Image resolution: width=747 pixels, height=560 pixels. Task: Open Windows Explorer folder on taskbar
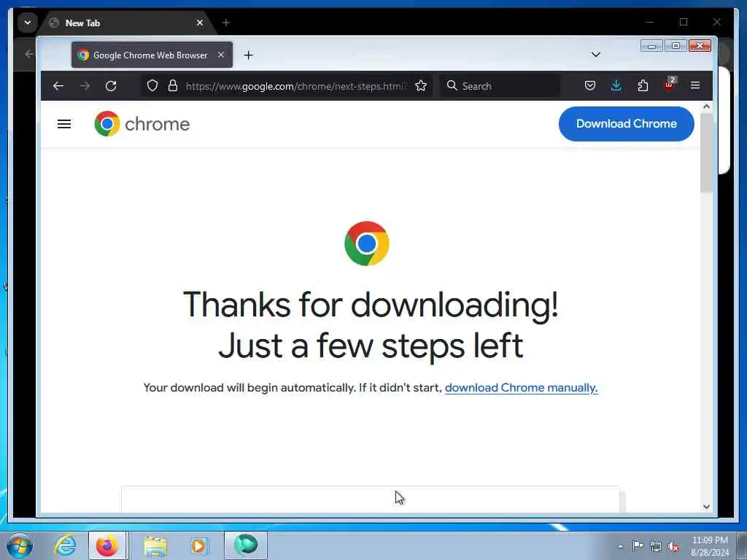coord(156,545)
